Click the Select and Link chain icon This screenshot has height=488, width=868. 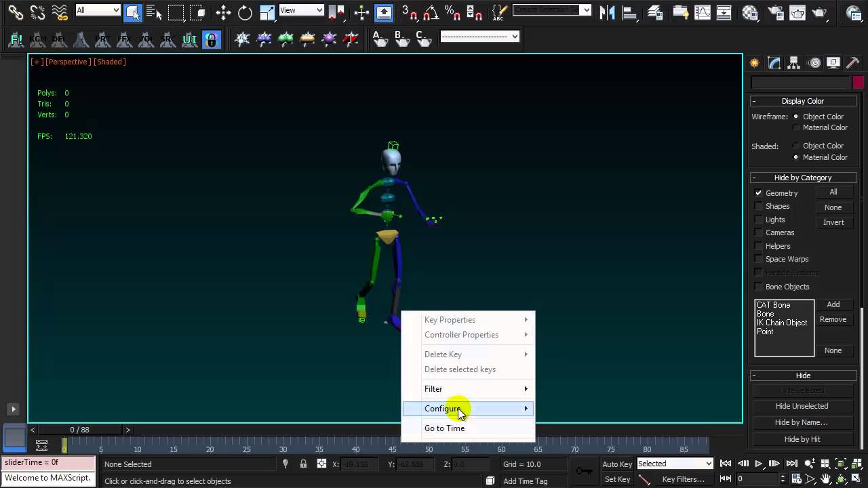click(16, 12)
